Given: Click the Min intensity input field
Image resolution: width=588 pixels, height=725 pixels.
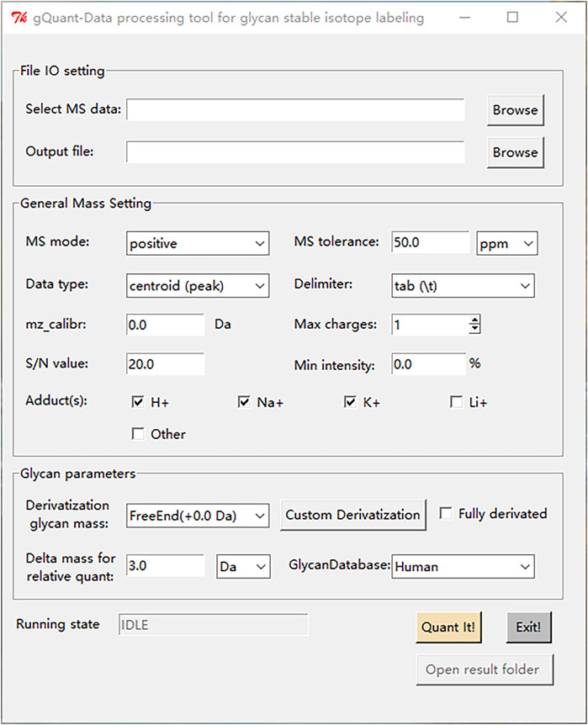Looking at the screenshot, I should coord(428,364).
